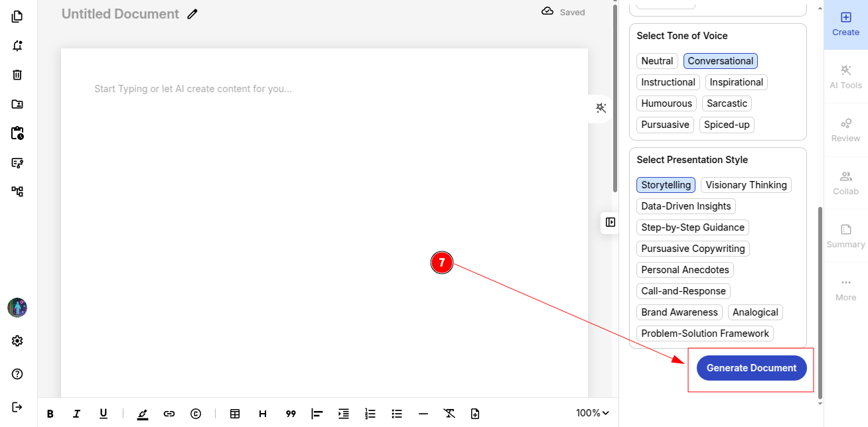Image resolution: width=868 pixels, height=427 pixels.
Task: Apply blockquote from the toolbar
Action: coord(291,414)
